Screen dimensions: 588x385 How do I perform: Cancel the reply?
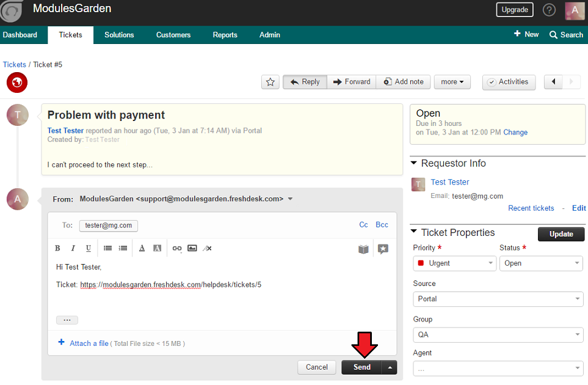click(x=316, y=367)
